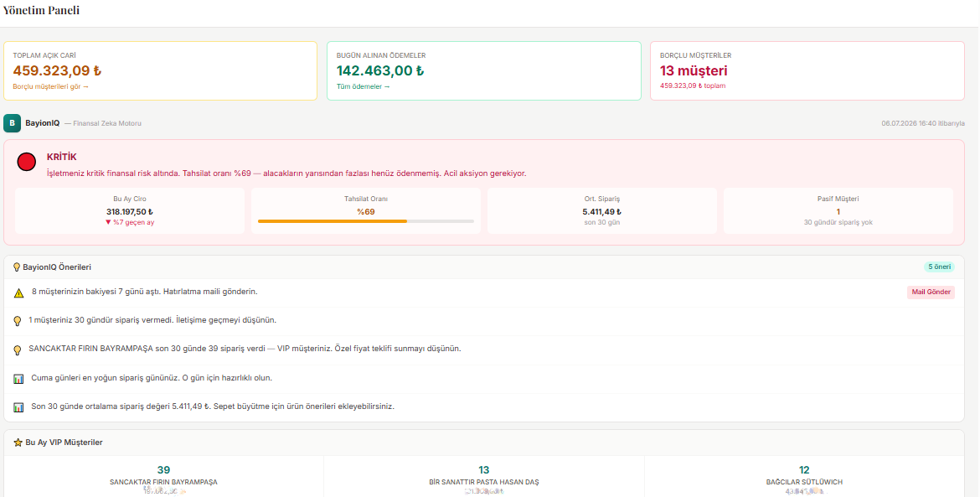Click the chart icon on the Cuma günleri row

tap(18, 379)
